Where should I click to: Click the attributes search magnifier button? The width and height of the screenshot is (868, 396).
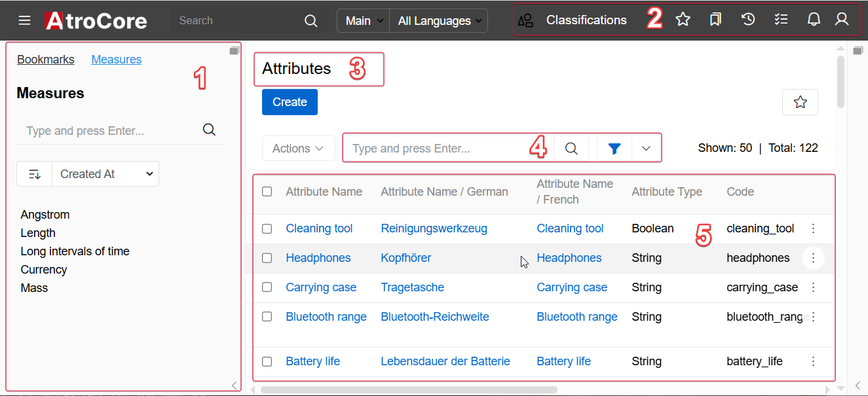(571, 149)
